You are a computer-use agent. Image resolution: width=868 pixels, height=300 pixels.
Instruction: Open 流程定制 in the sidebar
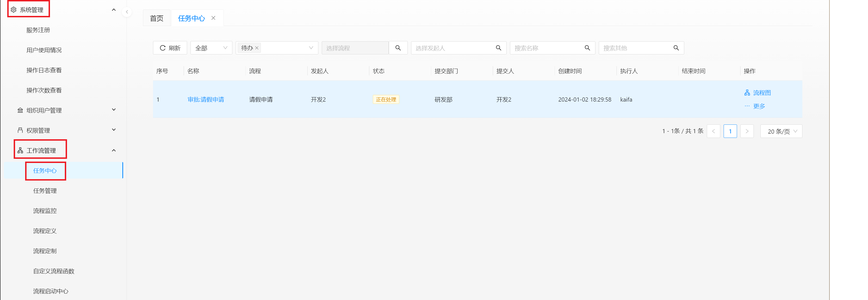[x=45, y=251]
